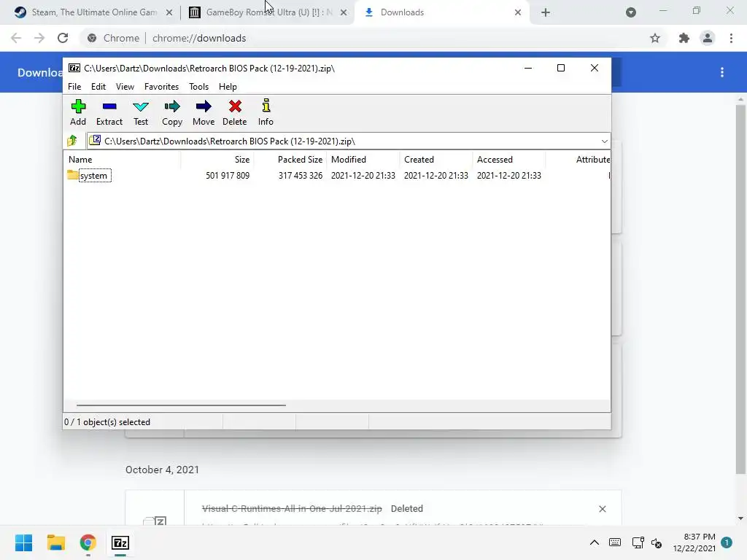Expand the address path dropdown arrow
This screenshot has height=560, width=747.
click(604, 141)
